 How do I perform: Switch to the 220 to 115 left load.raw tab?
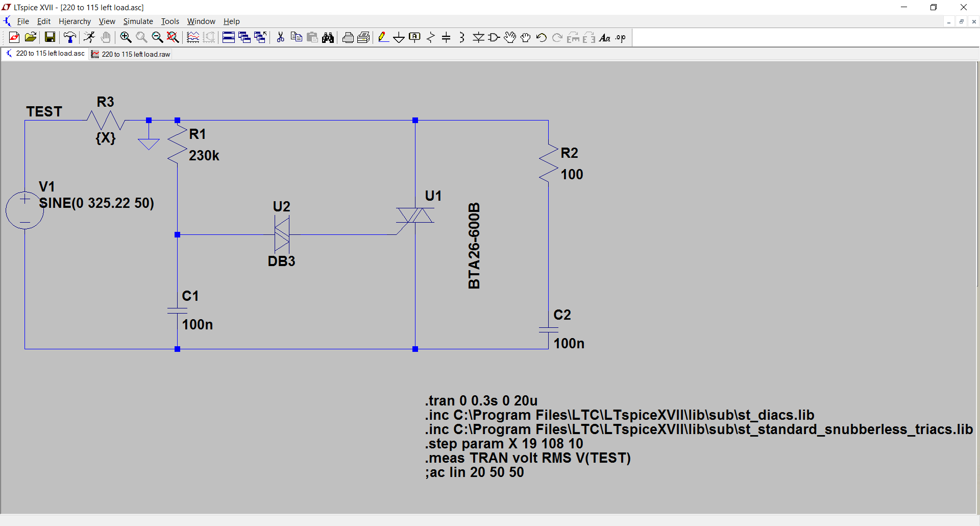tap(130, 54)
